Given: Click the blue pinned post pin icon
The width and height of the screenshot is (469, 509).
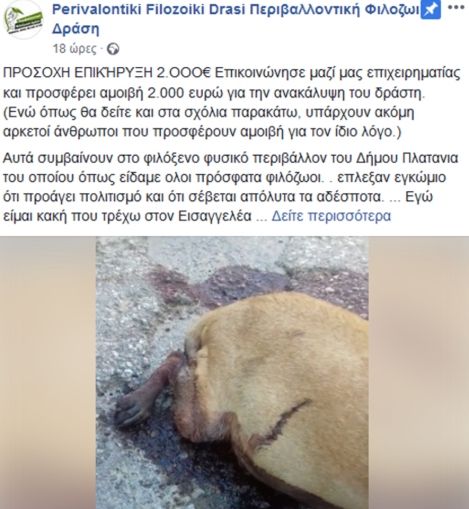Looking at the screenshot, I should click(431, 10).
